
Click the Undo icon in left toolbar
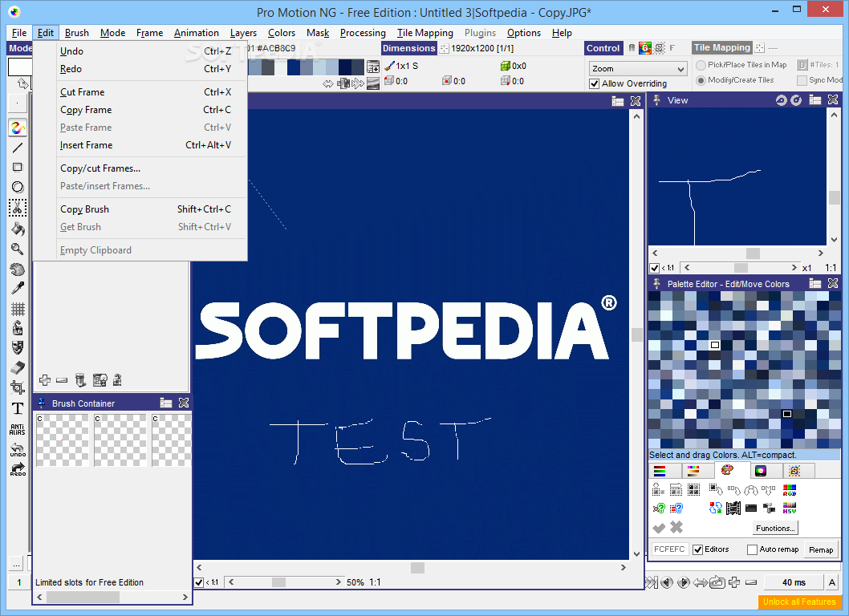point(18,449)
